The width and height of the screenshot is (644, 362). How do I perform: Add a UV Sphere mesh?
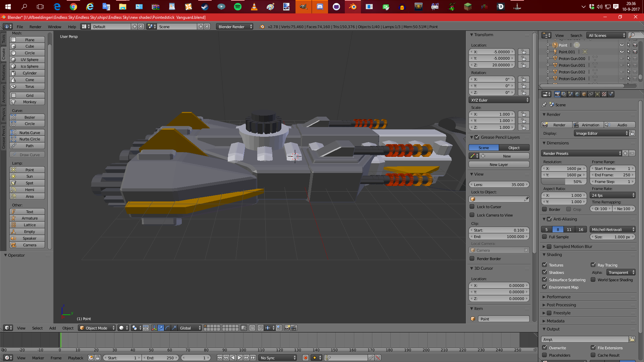click(x=29, y=60)
